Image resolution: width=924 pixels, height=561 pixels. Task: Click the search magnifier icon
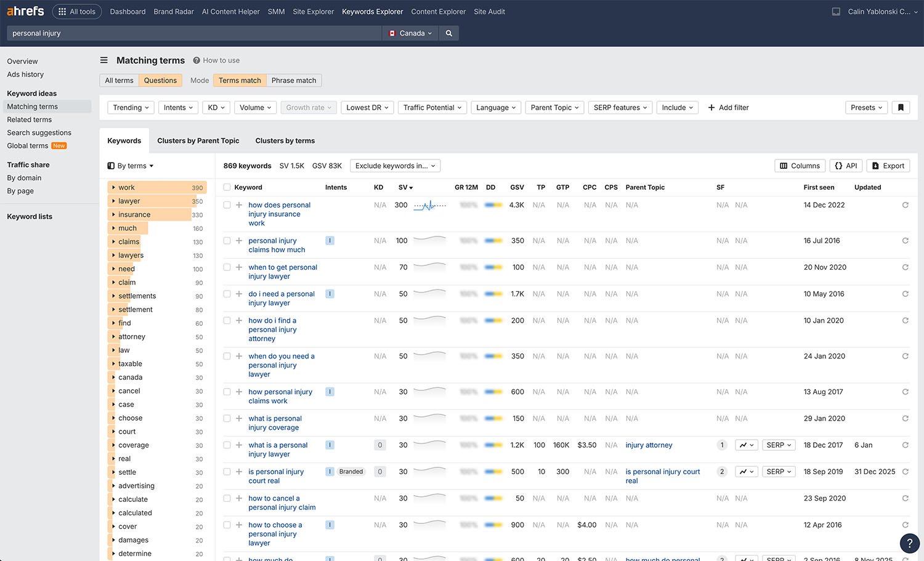448,33
